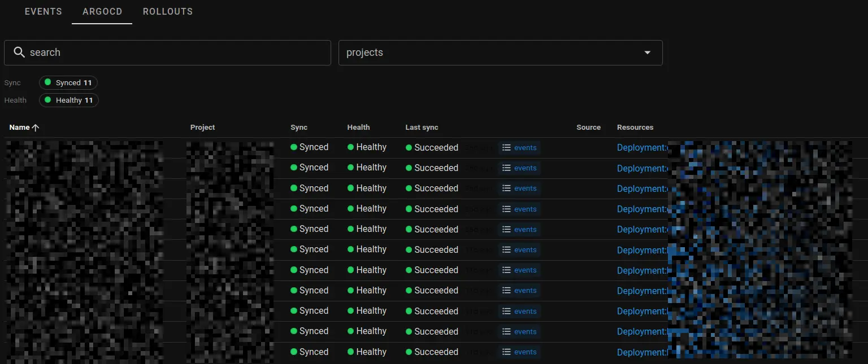
Task: Click the Healthy status in the top row
Action: (367, 147)
